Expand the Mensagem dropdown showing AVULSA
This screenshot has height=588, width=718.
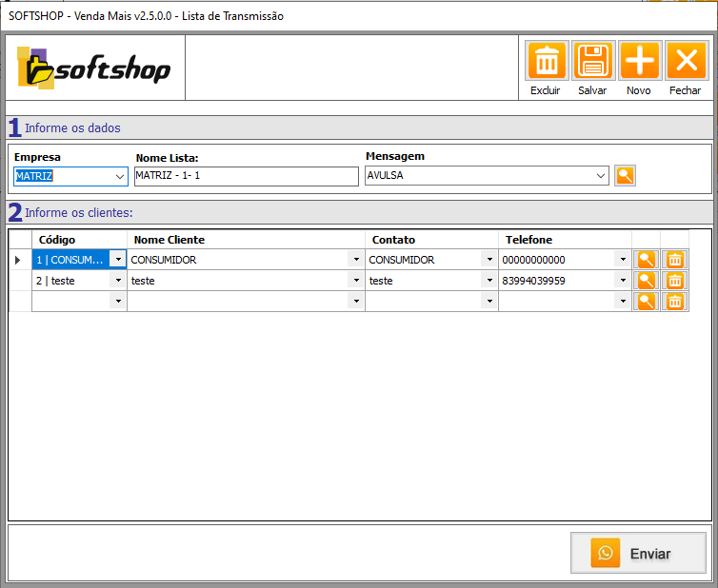[x=600, y=176]
